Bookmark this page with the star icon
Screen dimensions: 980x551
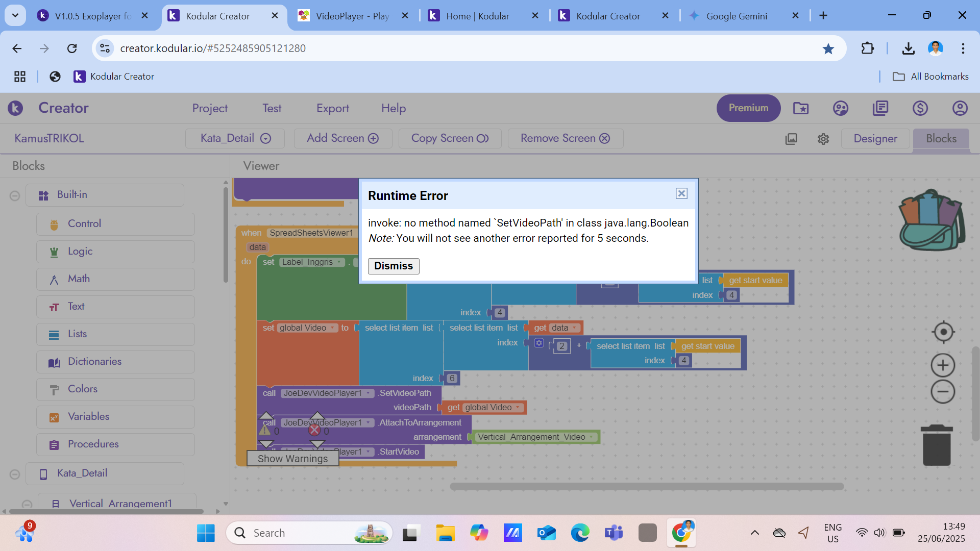tap(828, 48)
